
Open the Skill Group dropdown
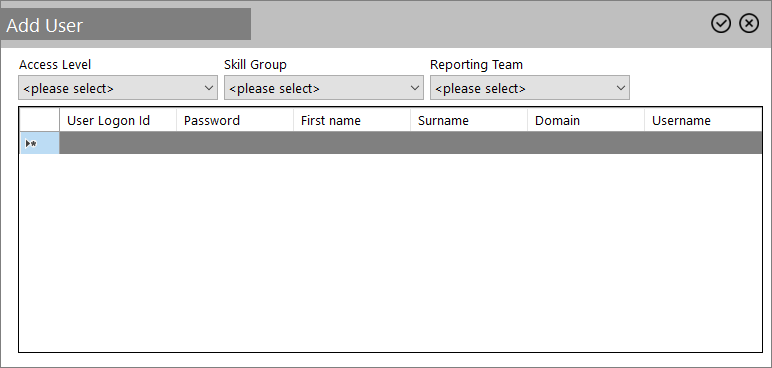pyautogui.click(x=323, y=88)
